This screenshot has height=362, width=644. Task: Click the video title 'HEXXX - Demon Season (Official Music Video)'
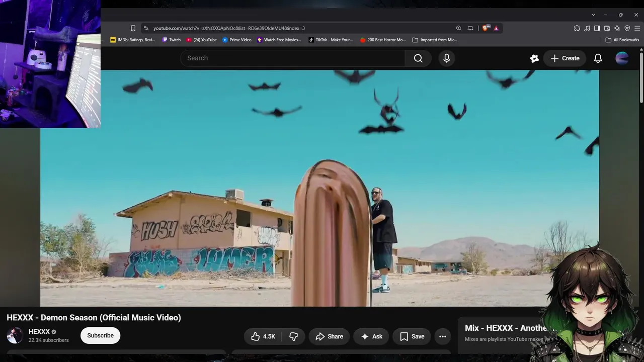[94, 318]
